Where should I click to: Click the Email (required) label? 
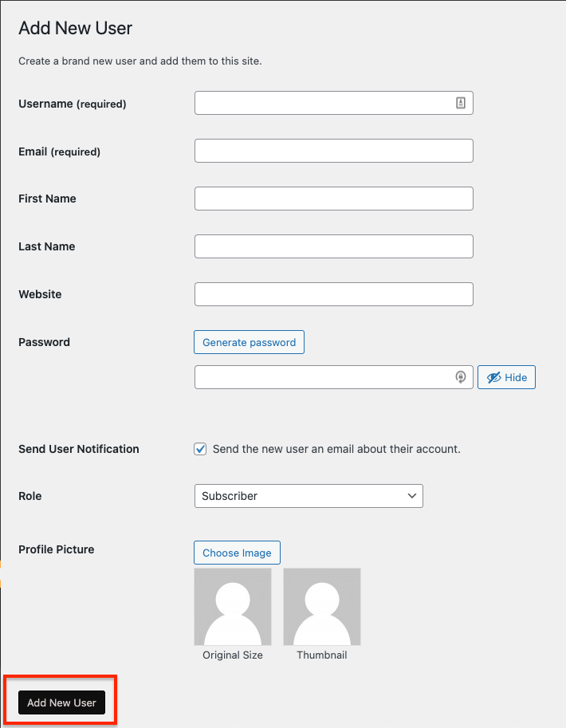(60, 152)
